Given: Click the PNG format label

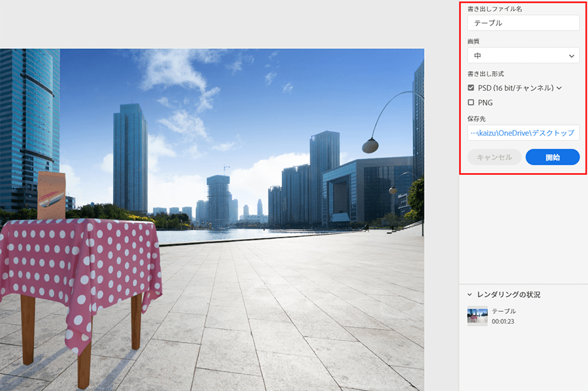Looking at the screenshot, I should tap(485, 102).
